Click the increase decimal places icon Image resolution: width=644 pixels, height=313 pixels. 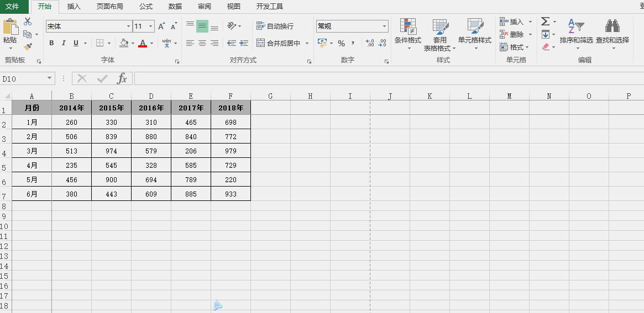point(370,43)
